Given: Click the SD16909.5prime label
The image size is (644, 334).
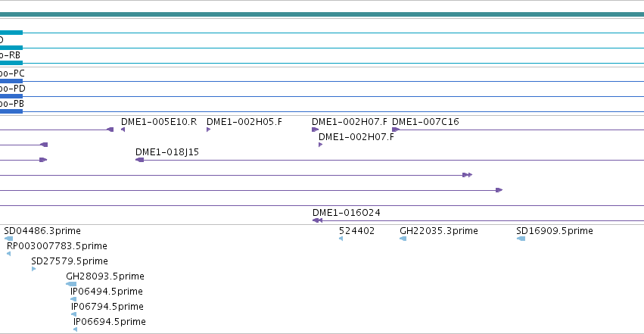Looking at the screenshot, I should pyautogui.click(x=555, y=231).
